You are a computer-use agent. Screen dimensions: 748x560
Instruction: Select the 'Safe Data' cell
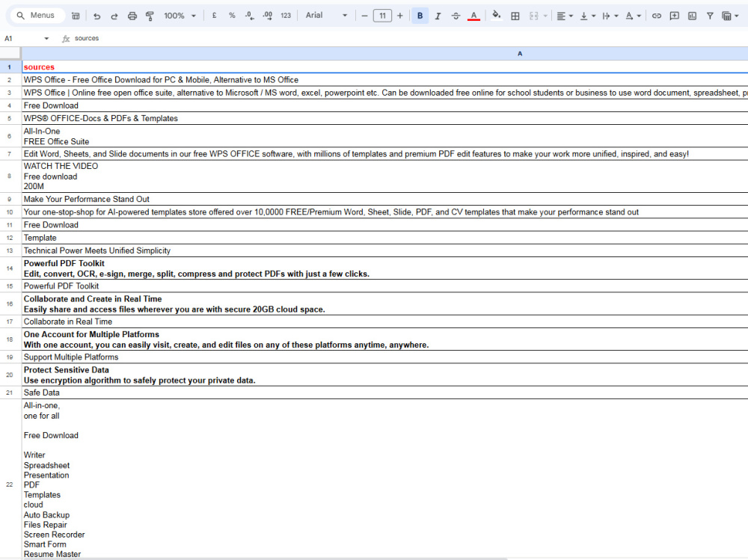pyautogui.click(x=384, y=393)
